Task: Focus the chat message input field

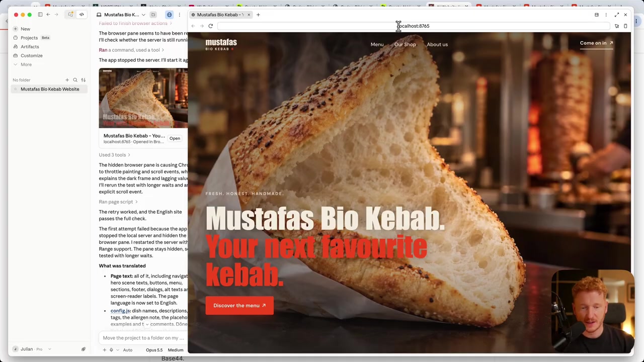Action: tap(143, 338)
